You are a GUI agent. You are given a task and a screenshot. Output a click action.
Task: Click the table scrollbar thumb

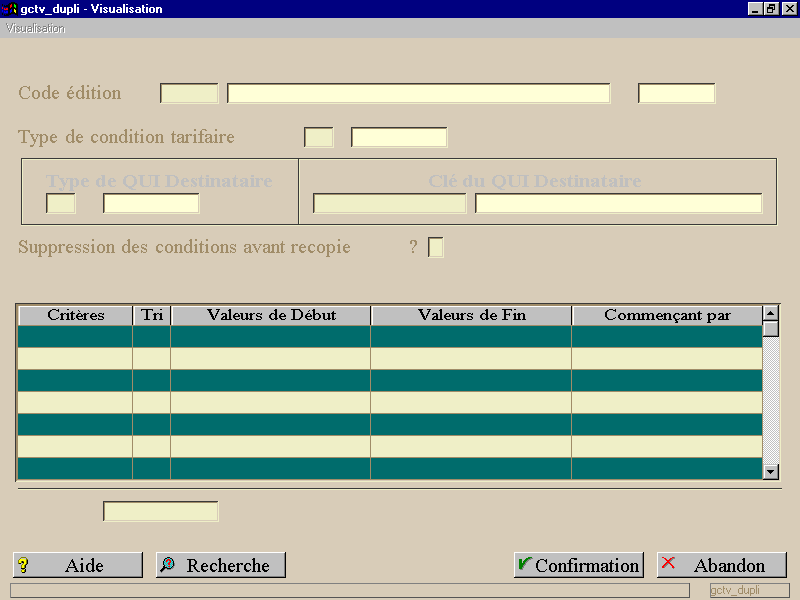pos(770,329)
